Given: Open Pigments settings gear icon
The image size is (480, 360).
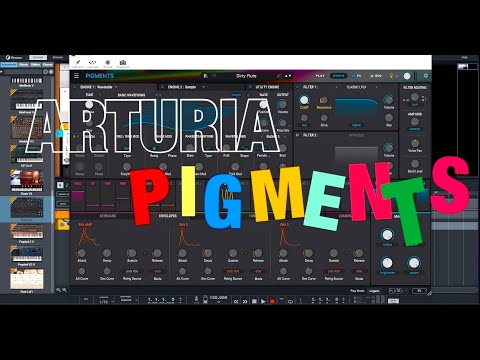Looking at the screenshot, I should [426, 76].
